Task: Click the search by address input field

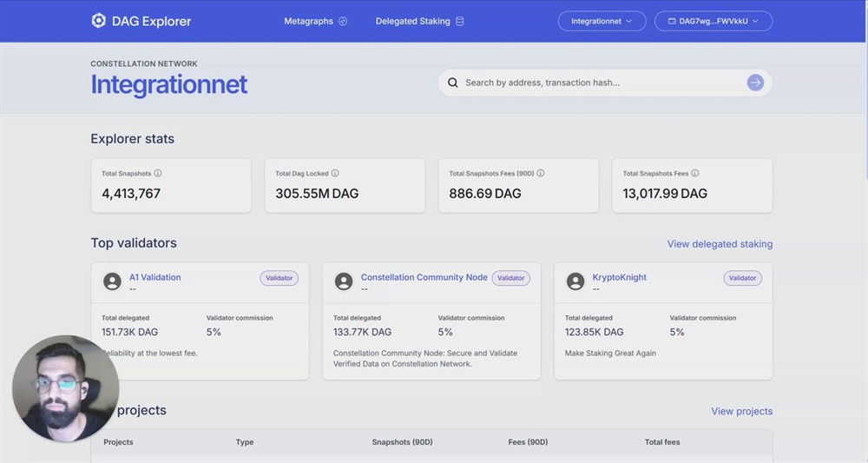Action: pyautogui.click(x=599, y=83)
